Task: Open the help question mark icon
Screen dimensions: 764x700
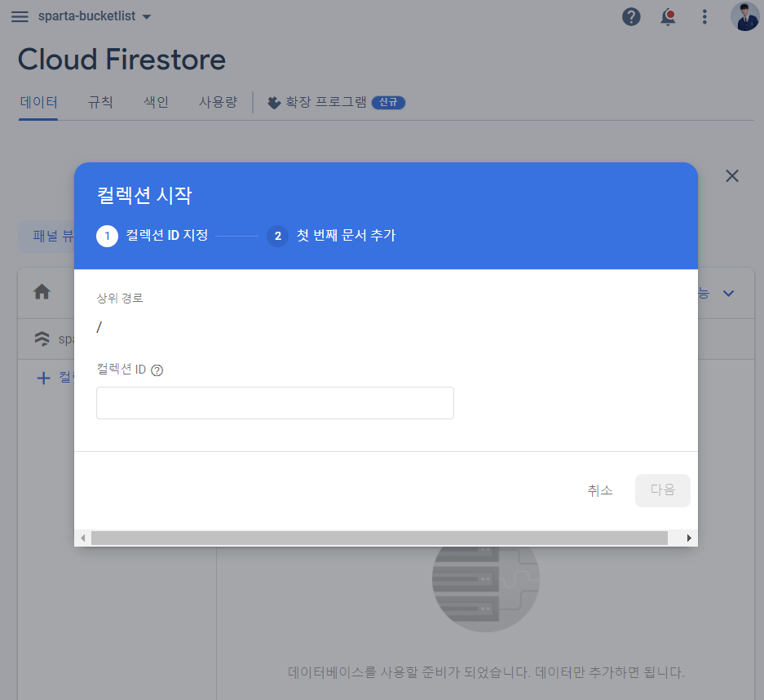Action: [x=631, y=17]
